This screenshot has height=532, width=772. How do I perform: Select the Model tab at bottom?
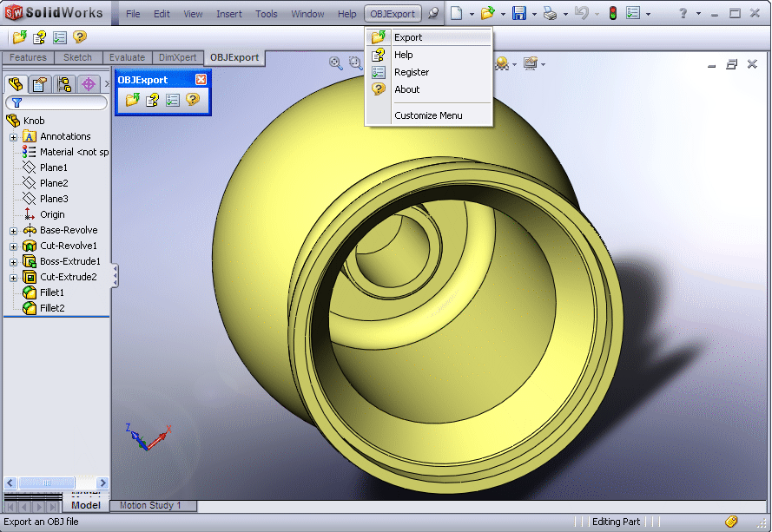point(86,505)
